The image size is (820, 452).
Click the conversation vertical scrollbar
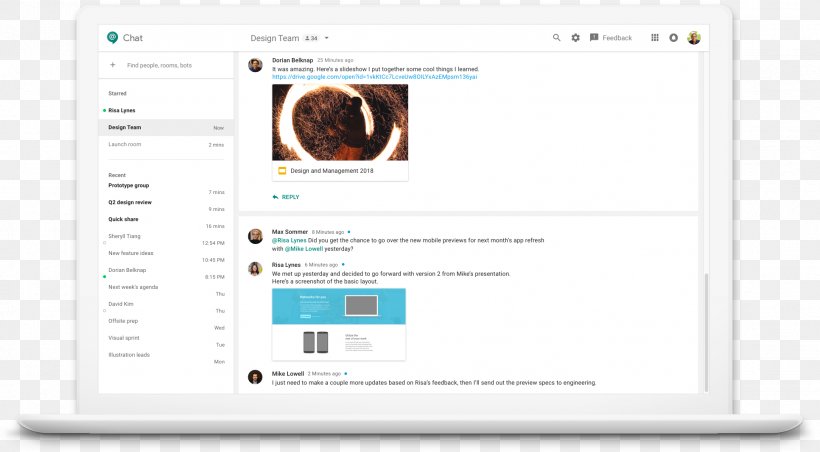707,332
